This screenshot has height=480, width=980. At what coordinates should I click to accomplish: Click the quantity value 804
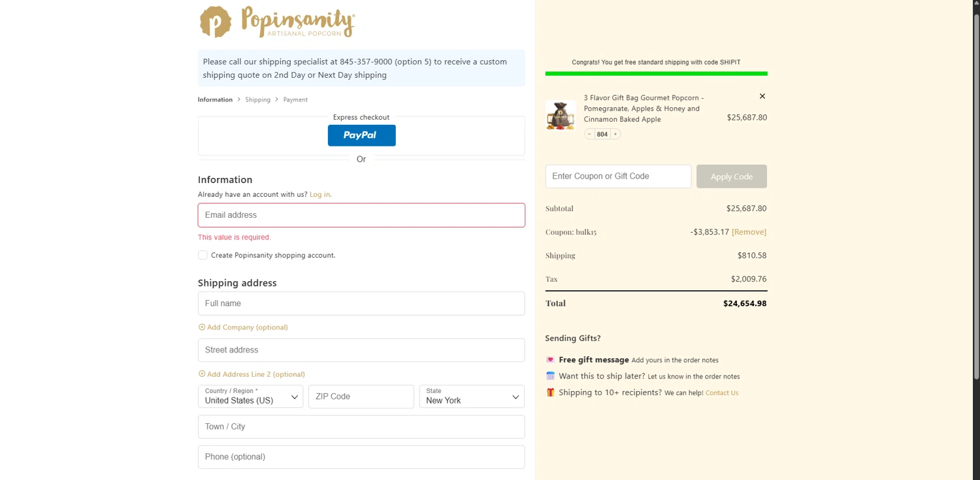(x=602, y=134)
